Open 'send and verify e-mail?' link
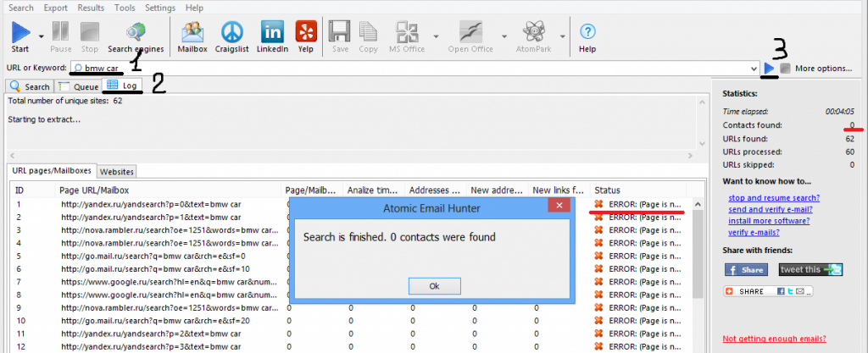This screenshot has height=353, width=868. 770,209
